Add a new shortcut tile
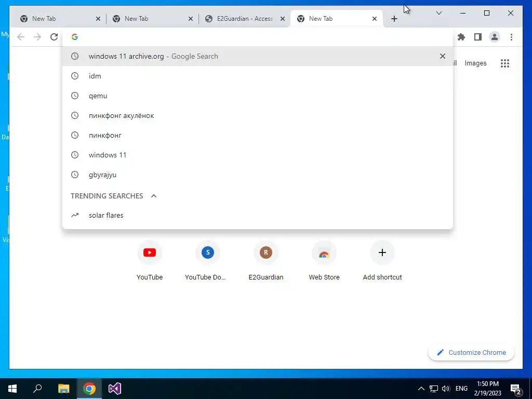 [x=382, y=260]
